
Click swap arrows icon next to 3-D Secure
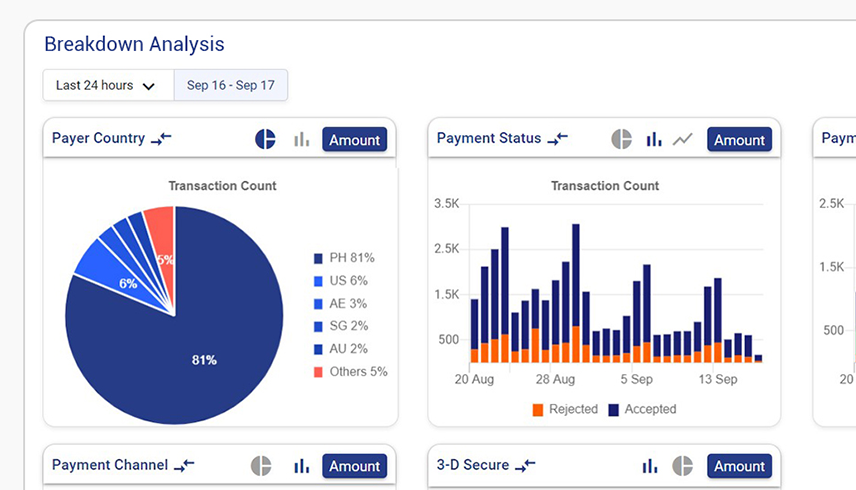coord(525,465)
